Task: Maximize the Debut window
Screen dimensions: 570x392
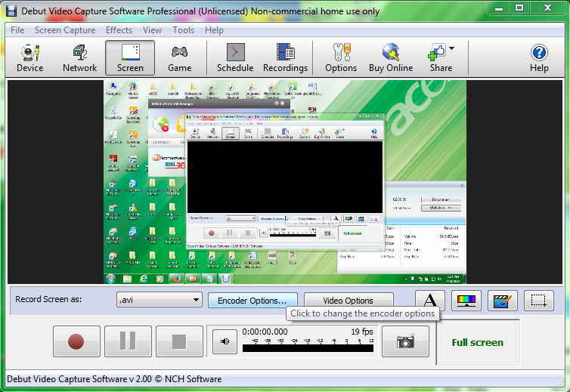Action: click(x=519, y=8)
